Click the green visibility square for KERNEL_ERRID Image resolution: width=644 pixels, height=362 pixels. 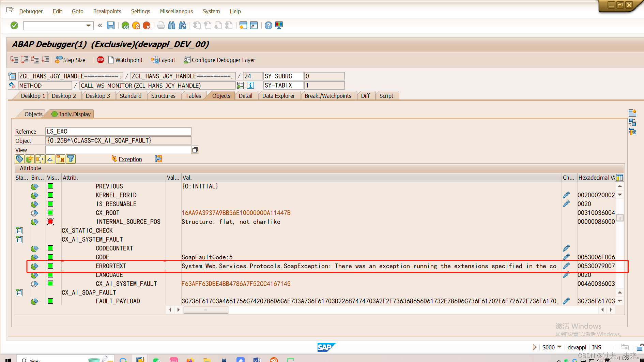pos(50,195)
